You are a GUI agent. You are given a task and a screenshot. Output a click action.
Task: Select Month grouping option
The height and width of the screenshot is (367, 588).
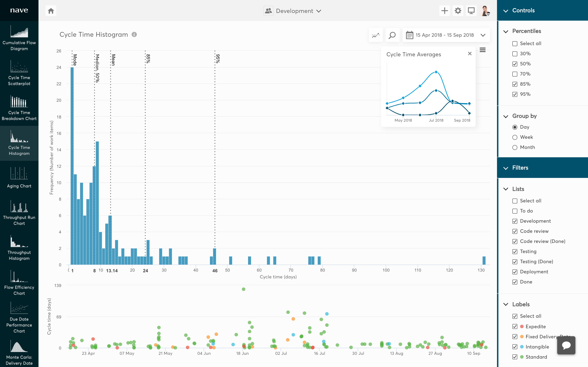(515, 147)
